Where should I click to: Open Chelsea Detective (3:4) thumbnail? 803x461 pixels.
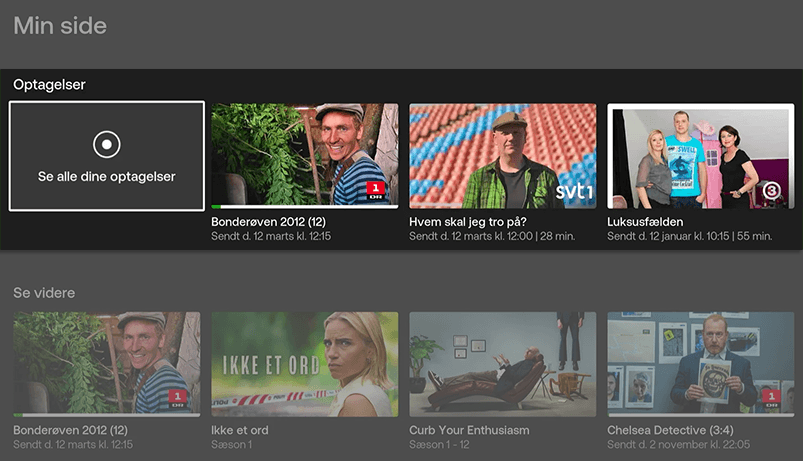point(701,364)
